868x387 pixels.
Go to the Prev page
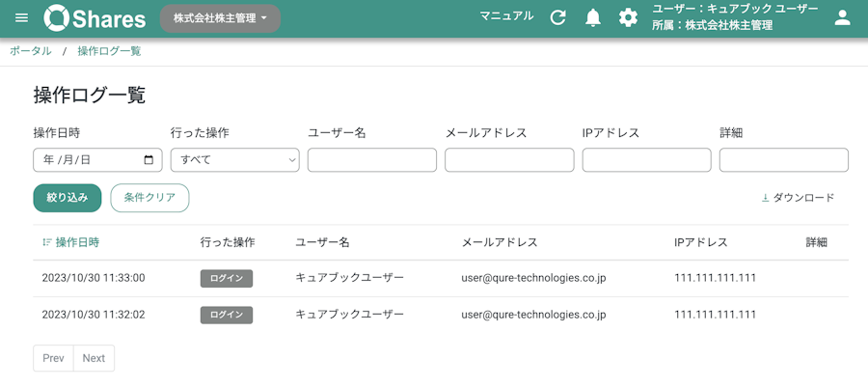click(54, 358)
